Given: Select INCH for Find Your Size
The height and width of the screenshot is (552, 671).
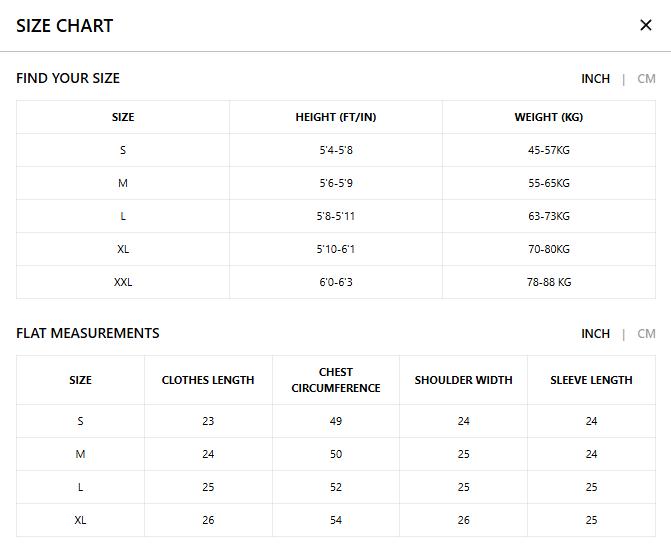Looking at the screenshot, I should pos(595,79).
